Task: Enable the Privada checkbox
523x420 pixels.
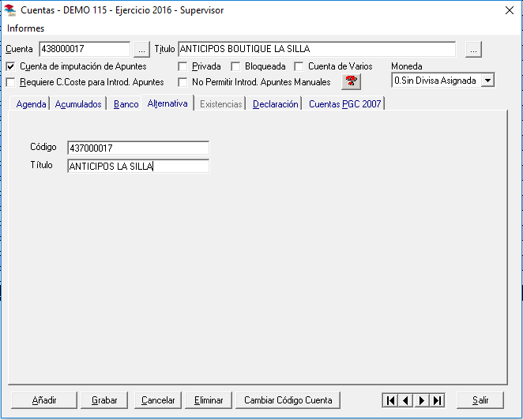Action: coord(182,67)
